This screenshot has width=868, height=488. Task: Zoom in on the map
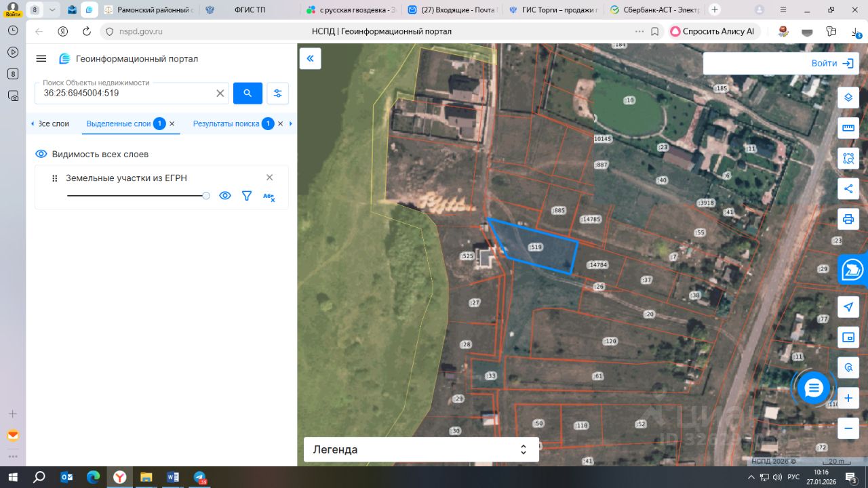tap(848, 398)
